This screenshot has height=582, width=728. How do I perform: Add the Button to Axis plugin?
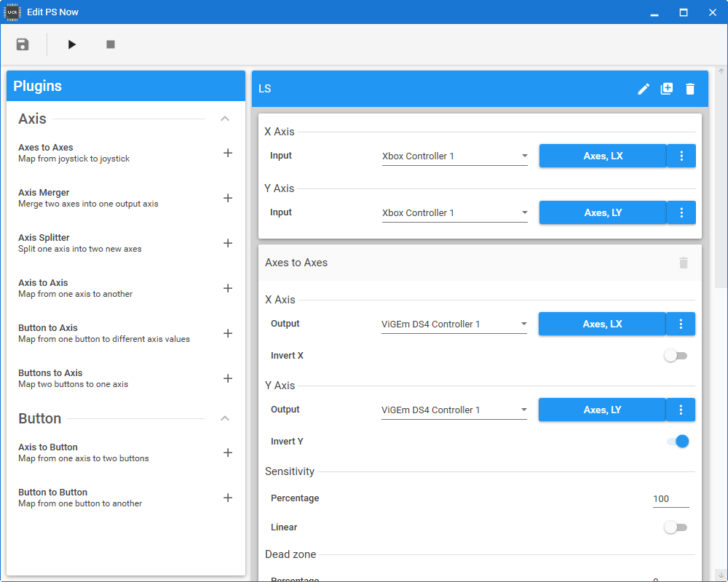(227, 333)
